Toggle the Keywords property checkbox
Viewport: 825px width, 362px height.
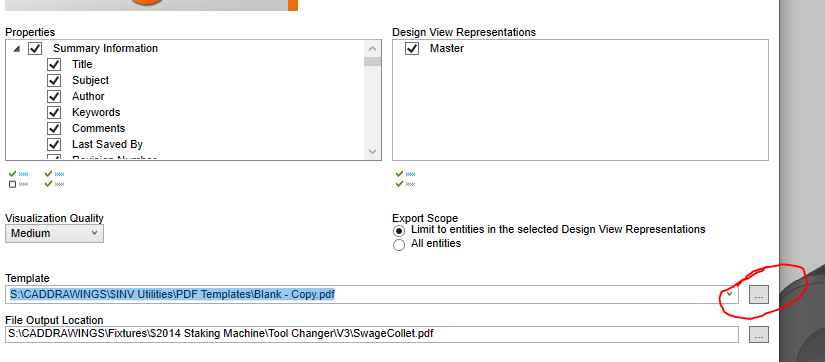(54, 113)
